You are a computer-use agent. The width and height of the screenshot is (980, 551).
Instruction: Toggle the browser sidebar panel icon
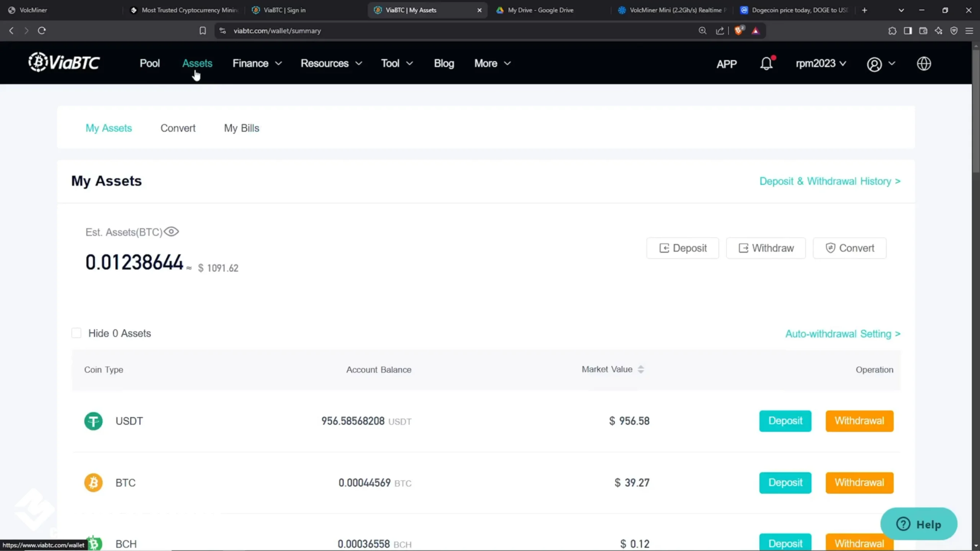point(908,31)
